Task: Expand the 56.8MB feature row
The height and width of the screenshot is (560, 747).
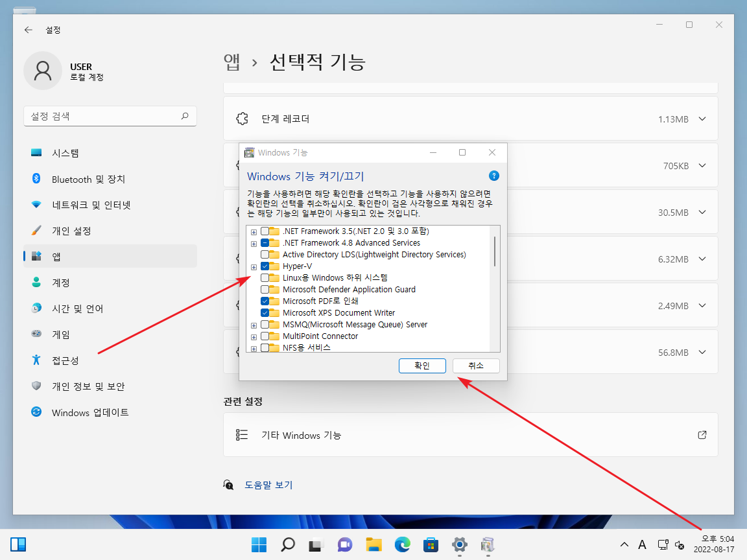Action: pos(702,353)
